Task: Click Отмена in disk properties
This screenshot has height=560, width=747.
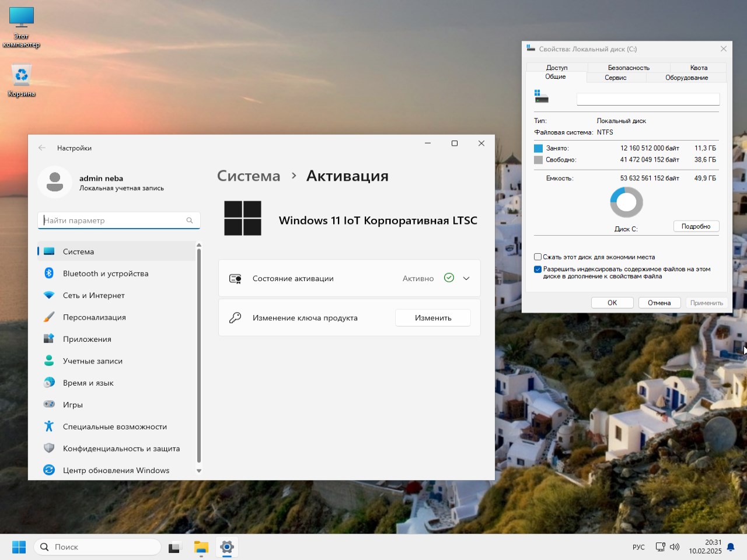Action: click(x=659, y=303)
